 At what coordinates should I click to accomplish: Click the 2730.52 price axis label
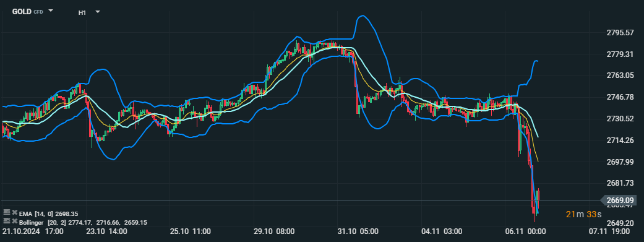(620, 119)
